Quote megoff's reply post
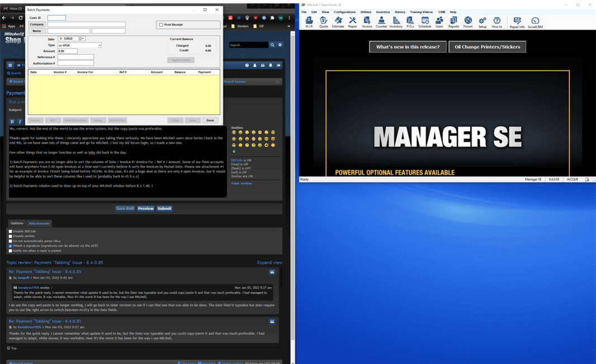 [x=272, y=272]
